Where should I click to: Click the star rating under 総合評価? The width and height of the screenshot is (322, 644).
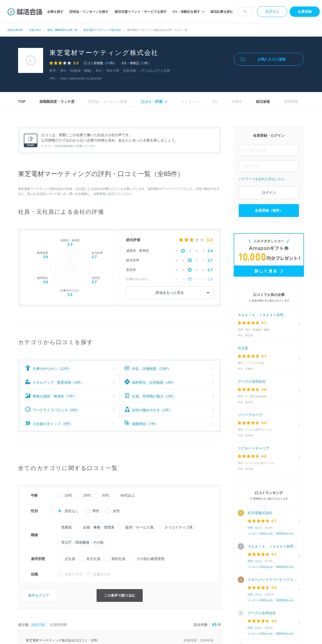[192, 240]
